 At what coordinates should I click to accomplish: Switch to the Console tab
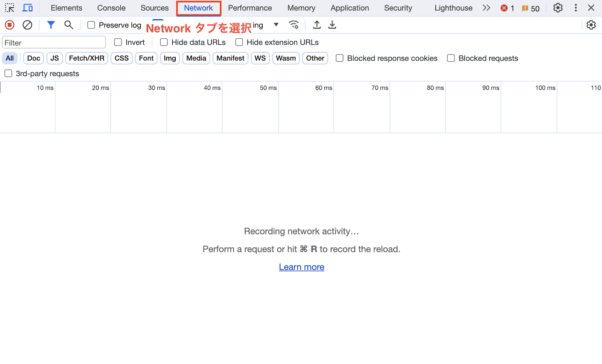[x=111, y=8]
